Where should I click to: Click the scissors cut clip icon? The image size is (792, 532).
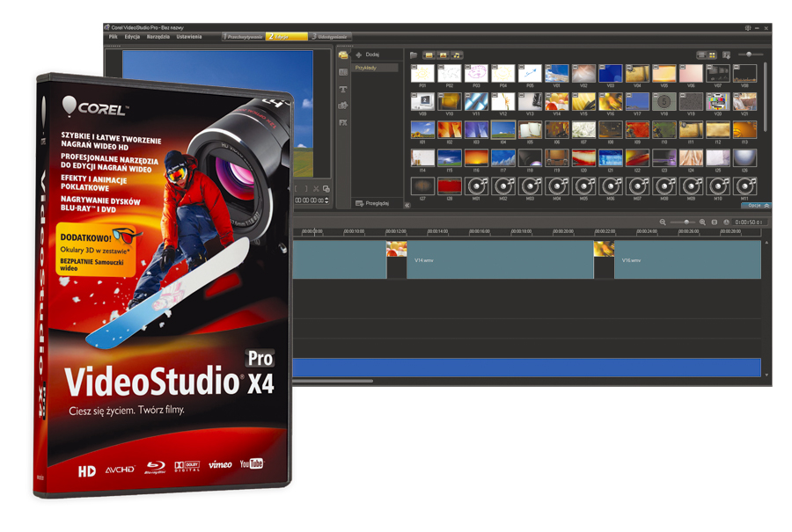pyautogui.click(x=316, y=189)
